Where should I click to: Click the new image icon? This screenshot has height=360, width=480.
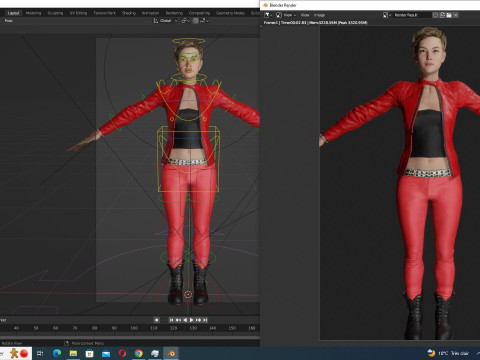pos(442,15)
